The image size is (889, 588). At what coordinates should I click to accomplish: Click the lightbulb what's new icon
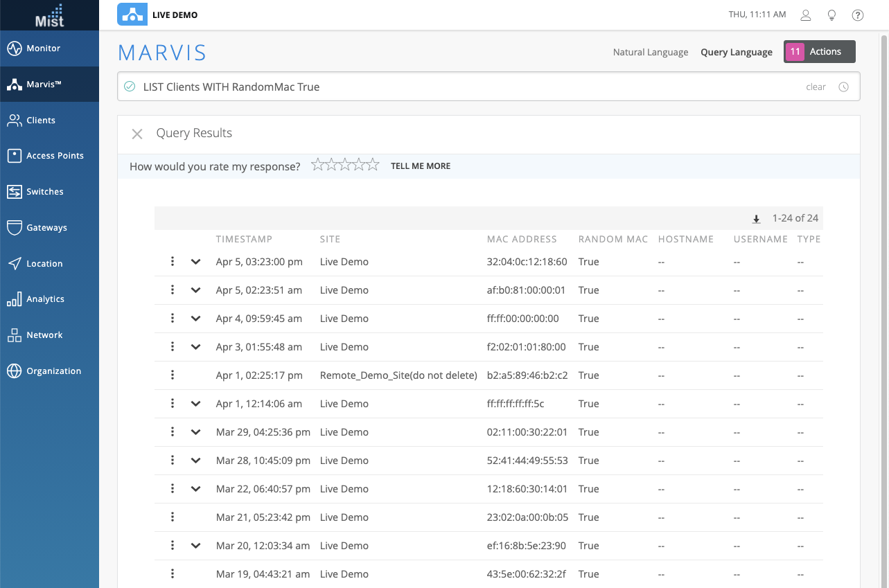831,15
